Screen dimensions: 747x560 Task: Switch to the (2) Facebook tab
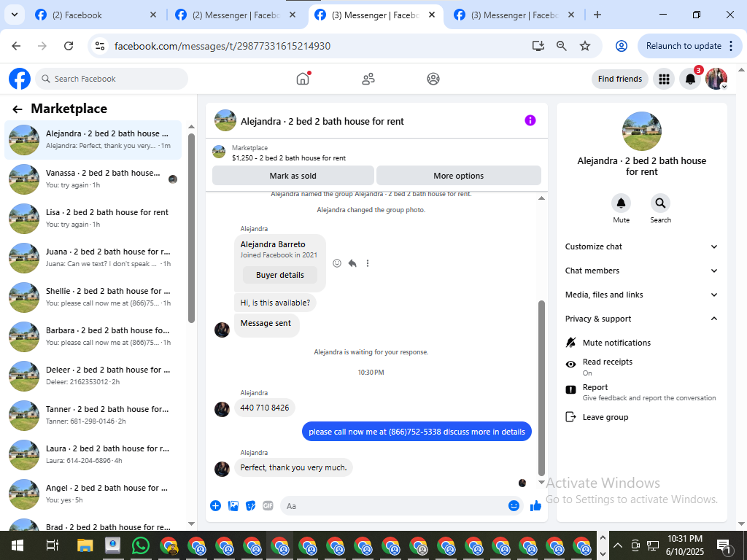coord(96,15)
